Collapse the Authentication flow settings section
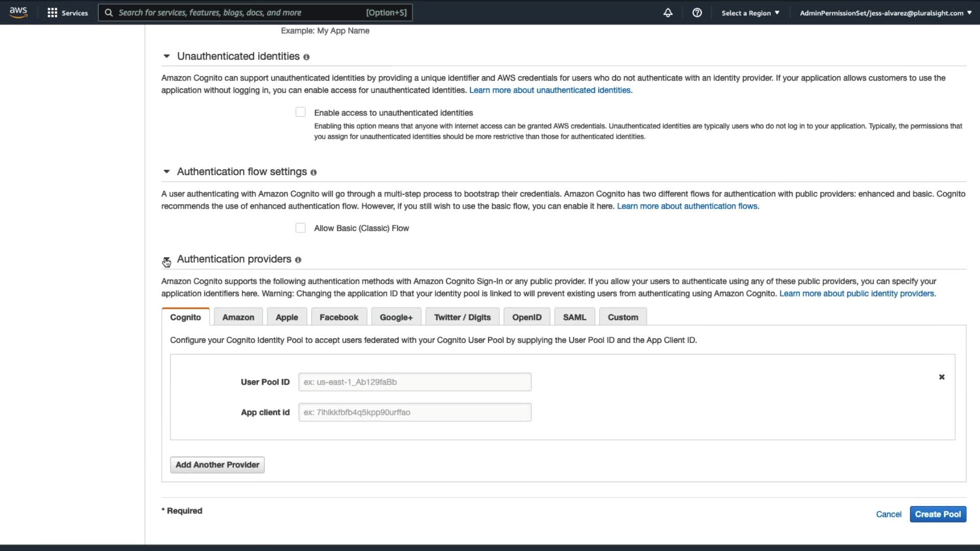 (x=166, y=172)
